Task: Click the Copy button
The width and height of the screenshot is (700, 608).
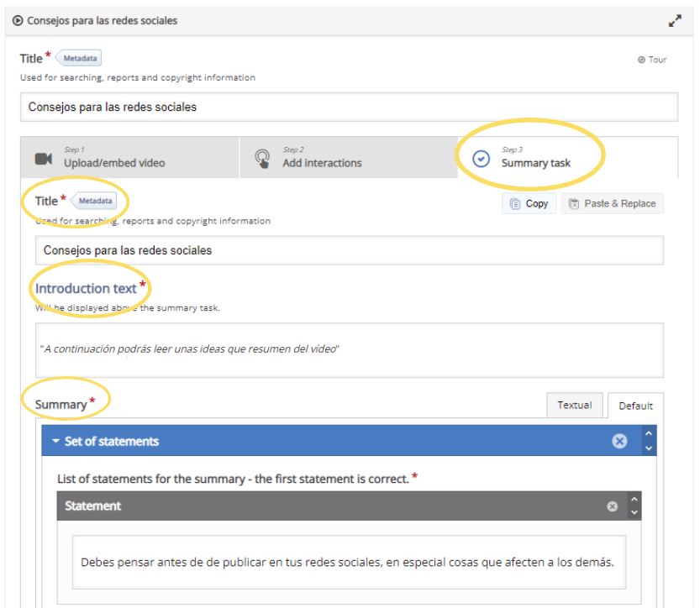Action: pos(529,203)
